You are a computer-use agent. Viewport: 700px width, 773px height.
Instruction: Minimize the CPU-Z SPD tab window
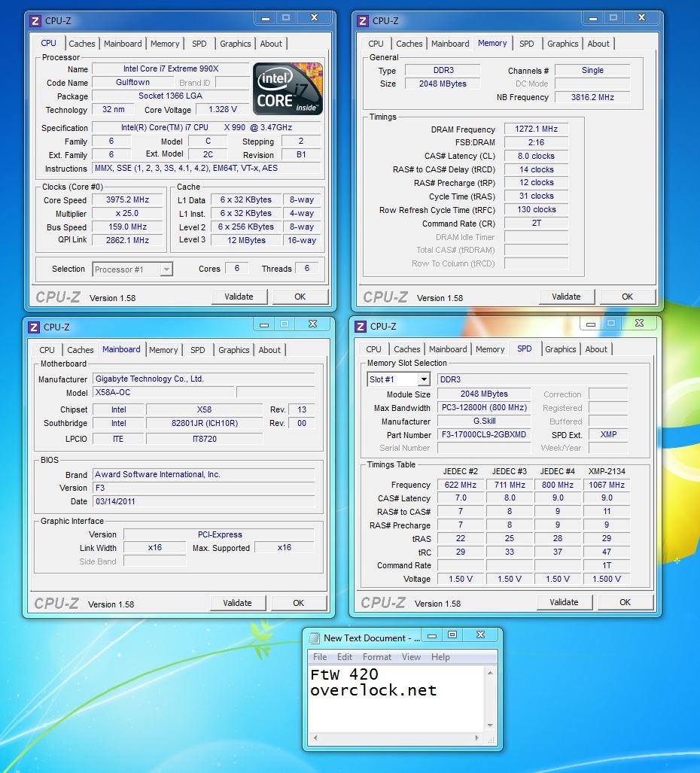pyautogui.click(x=591, y=324)
